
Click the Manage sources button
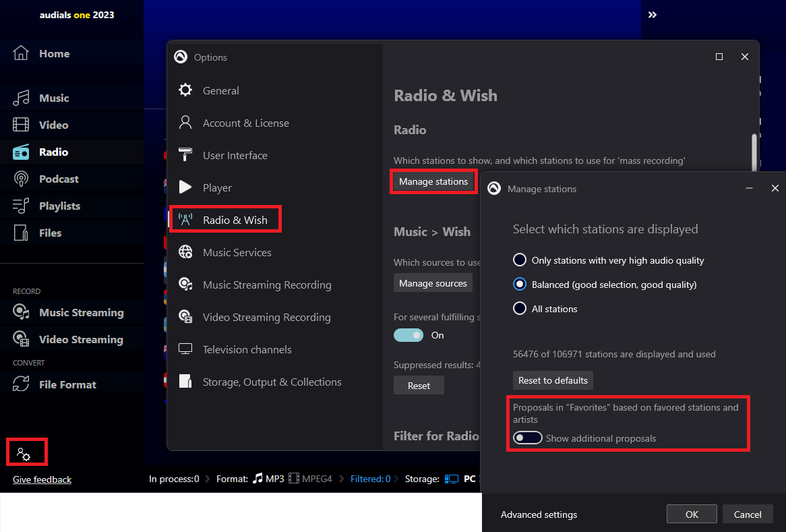[x=433, y=283]
